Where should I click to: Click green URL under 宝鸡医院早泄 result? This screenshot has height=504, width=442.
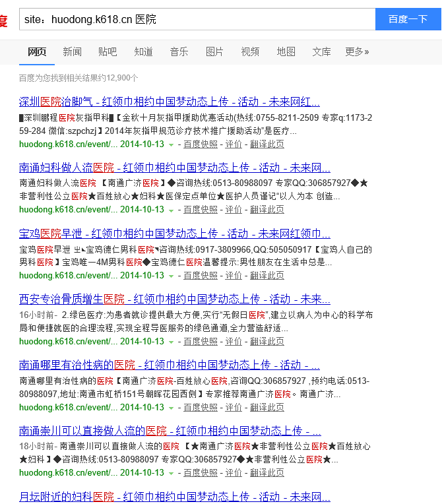pyautogui.click(x=68, y=276)
